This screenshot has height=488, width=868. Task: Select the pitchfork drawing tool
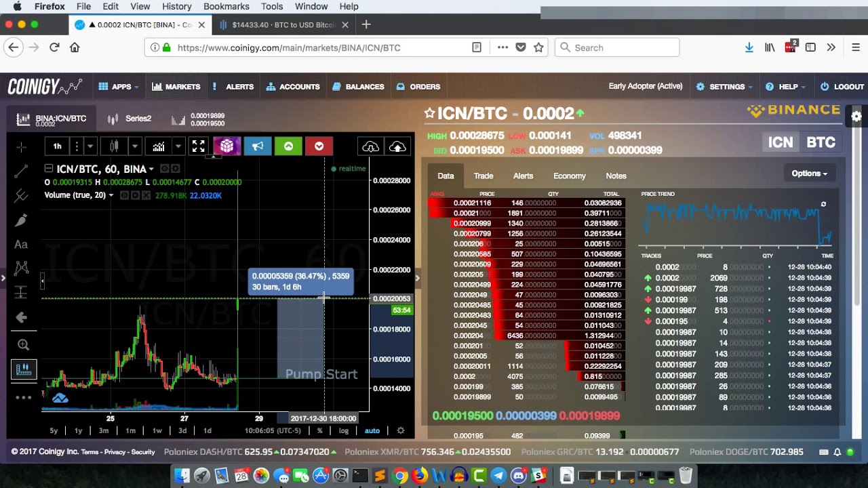21,196
